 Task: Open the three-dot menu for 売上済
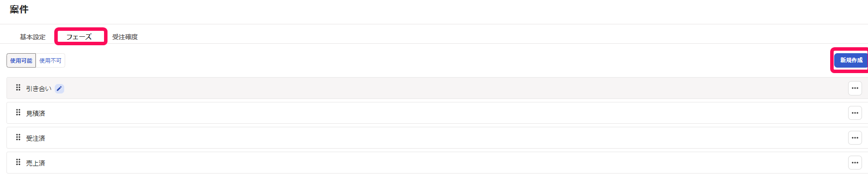[855, 163]
